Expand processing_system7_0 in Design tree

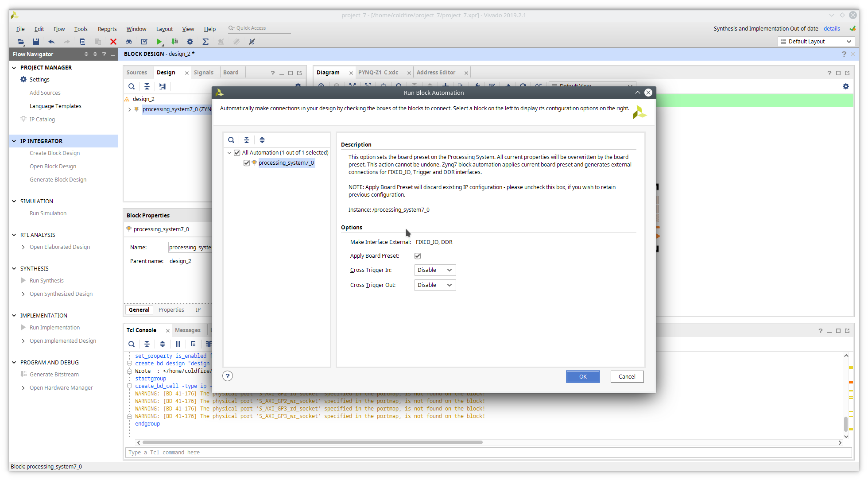point(129,109)
